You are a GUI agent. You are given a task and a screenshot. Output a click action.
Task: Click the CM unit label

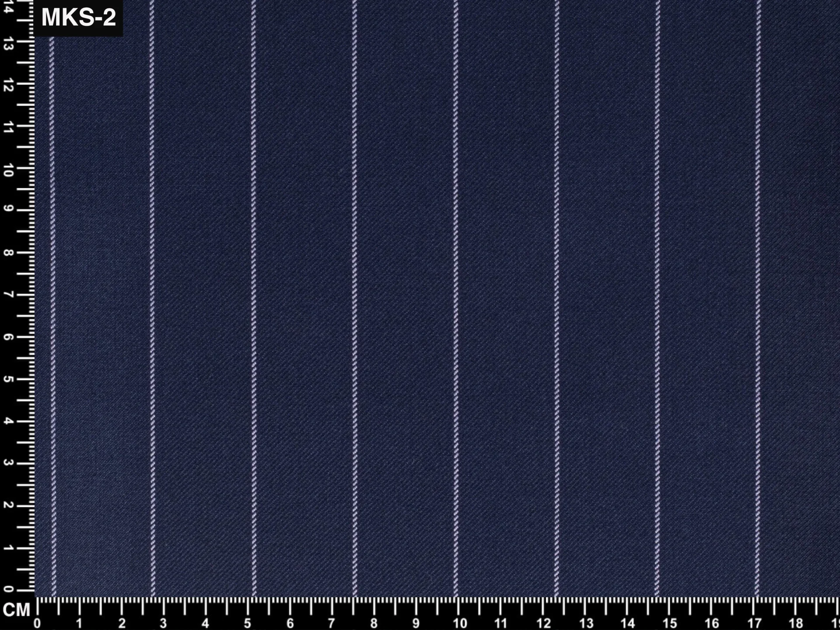tap(17, 610)
